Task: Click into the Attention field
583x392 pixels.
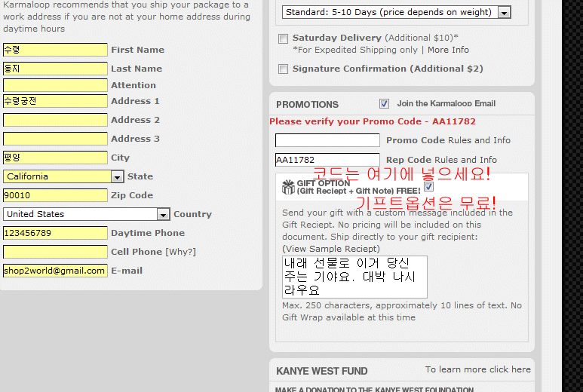Action: [55, 85]
